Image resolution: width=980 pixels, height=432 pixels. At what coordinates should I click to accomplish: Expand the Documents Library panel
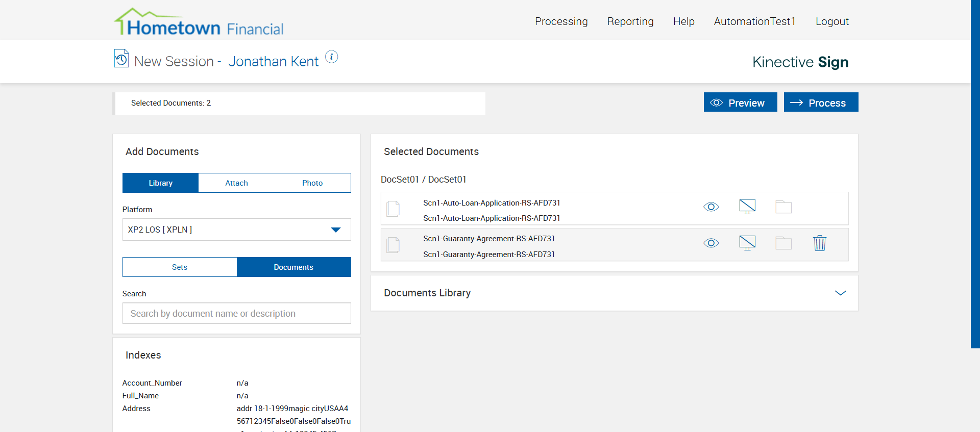840,293
